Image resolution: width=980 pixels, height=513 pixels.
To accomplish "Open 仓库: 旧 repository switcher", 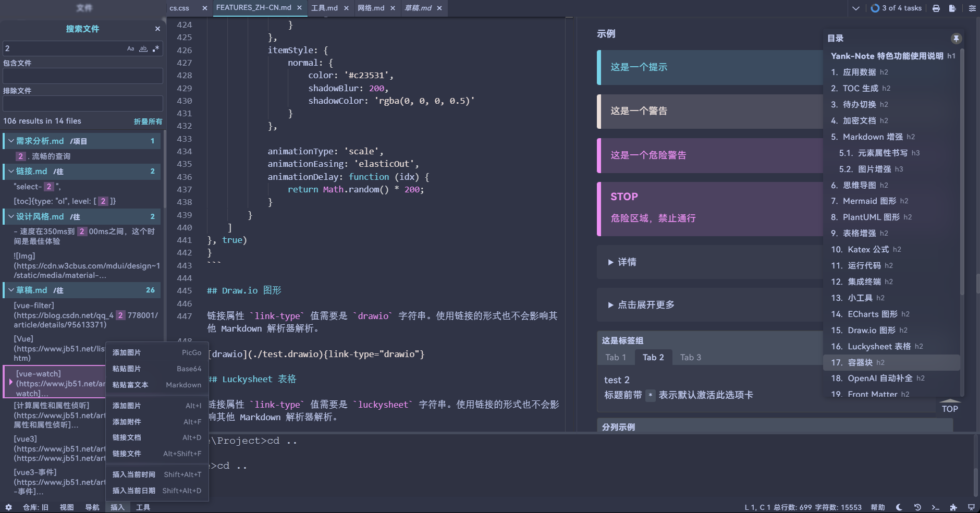I will pos(35,507).
